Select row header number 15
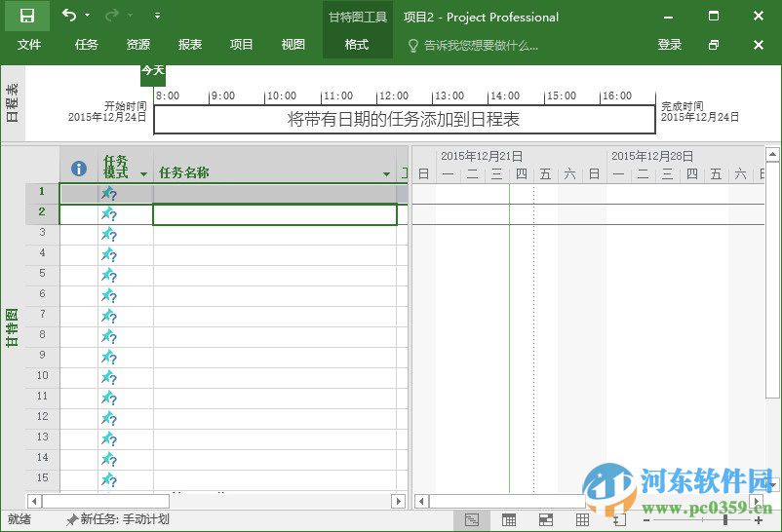782x532 pixels. click(x=42, y=477)
